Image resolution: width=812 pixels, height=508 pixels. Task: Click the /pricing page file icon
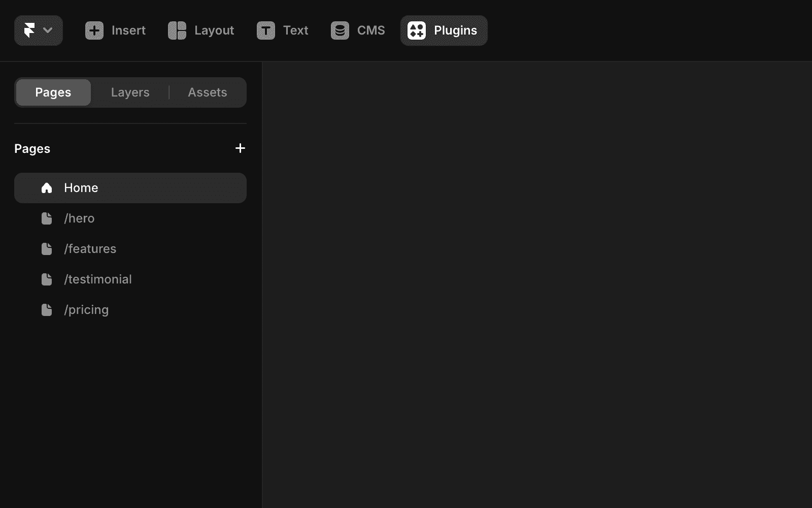pyautogui.click(x=47, y=310)
